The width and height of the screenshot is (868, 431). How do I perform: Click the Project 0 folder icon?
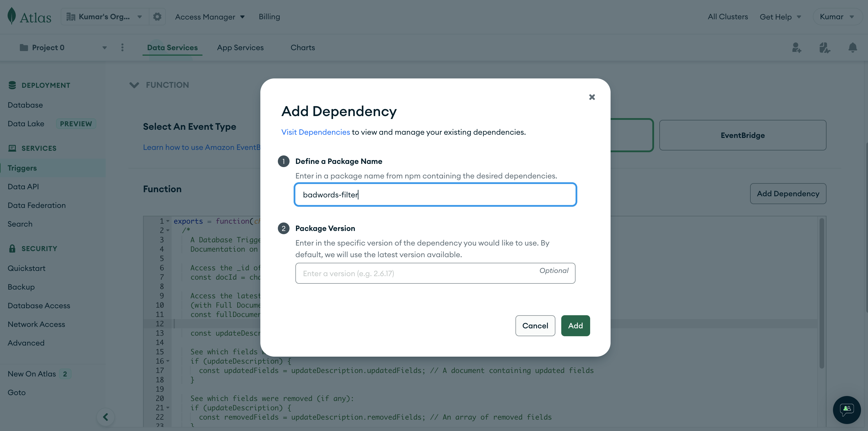pos(24,48)
